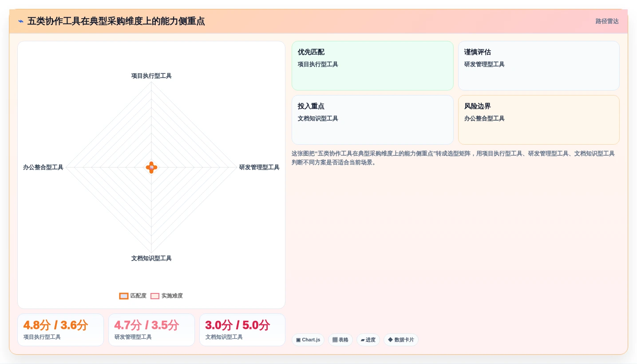Click the 数据卡片 tag
637x364 pixels.
click(x=401, y=340)
